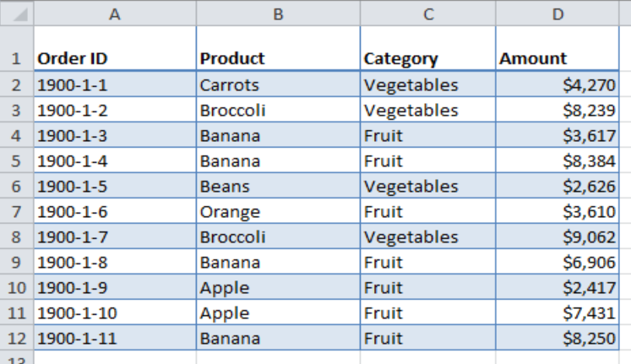Select cell containing $8,250

point(558,338)
